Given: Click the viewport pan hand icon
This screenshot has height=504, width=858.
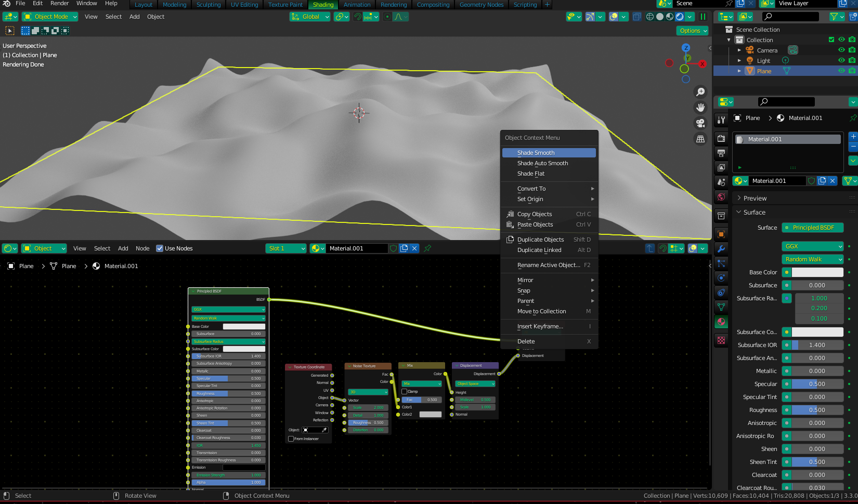Looking at the screenshot, I should tap(700, 108).
